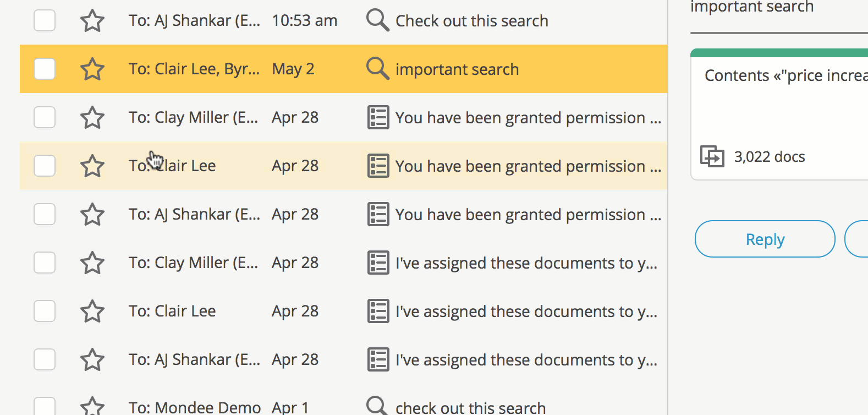Check the box for Clay Miller's assigned documents message
This screenshot has height=415, width=868.
pos(45,263)
